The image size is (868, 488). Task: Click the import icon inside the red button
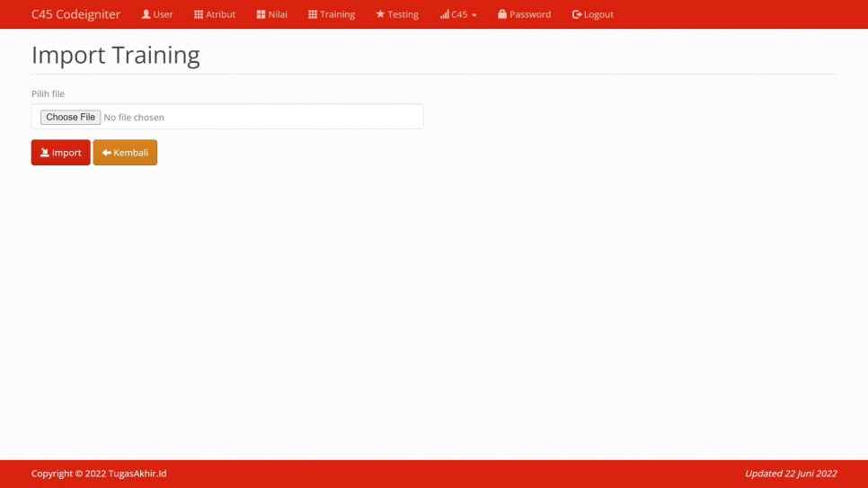(x=44, y=153)
